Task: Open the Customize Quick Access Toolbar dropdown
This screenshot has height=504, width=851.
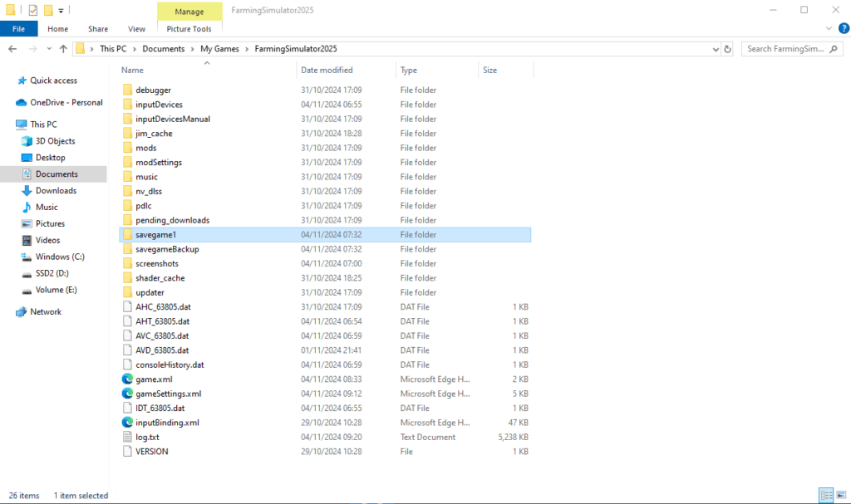Action: point(61,11)
